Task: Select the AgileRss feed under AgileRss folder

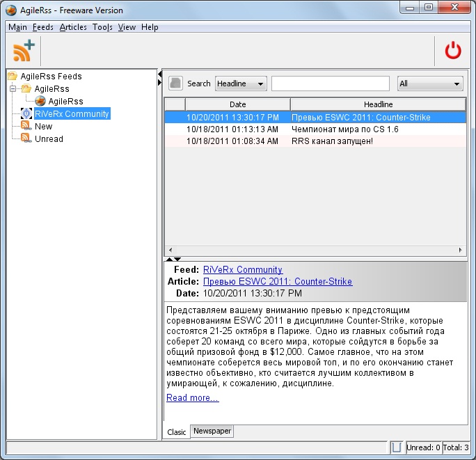Action: (x=65, y=101)
